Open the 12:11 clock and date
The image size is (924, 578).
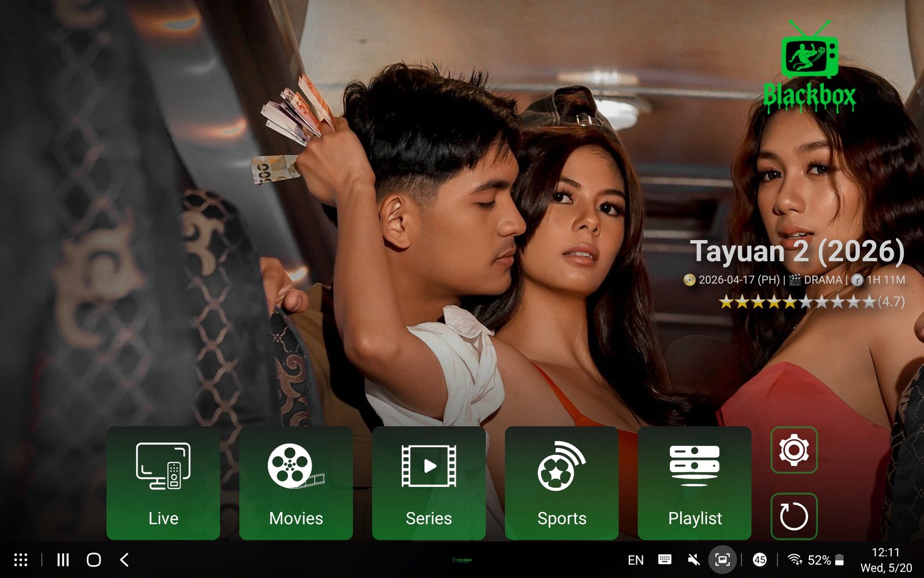point(886,560)
